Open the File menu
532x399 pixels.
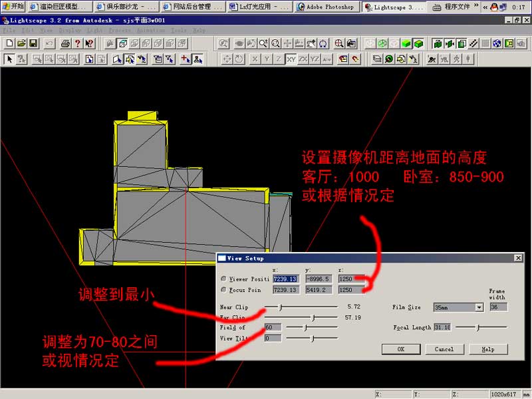[x=9, y=30]
